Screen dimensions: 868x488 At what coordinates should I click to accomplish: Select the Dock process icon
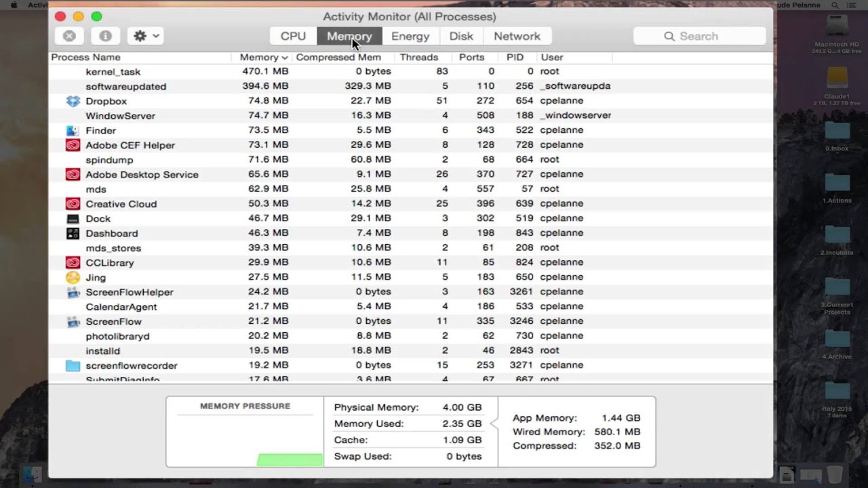point(73,219)
